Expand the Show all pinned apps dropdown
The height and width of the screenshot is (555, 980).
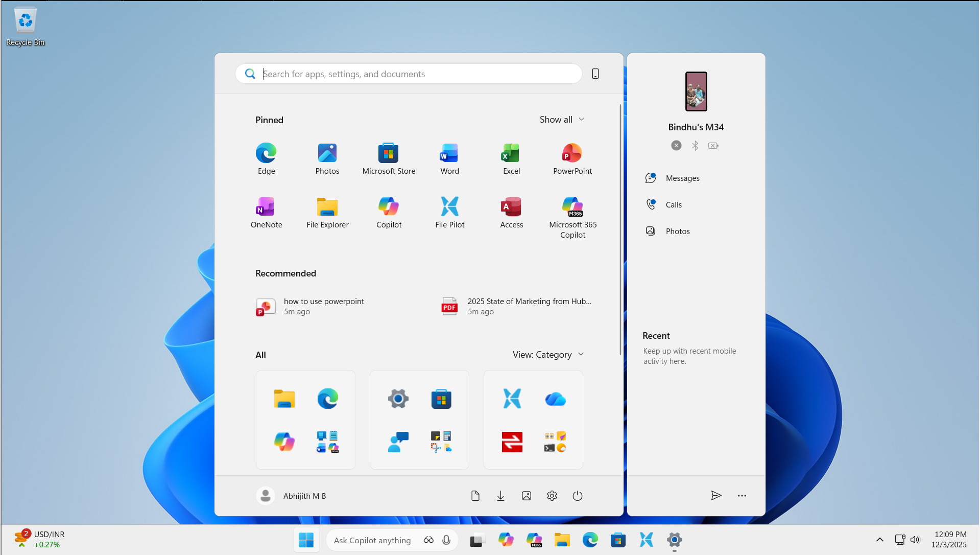pos(561,119)
